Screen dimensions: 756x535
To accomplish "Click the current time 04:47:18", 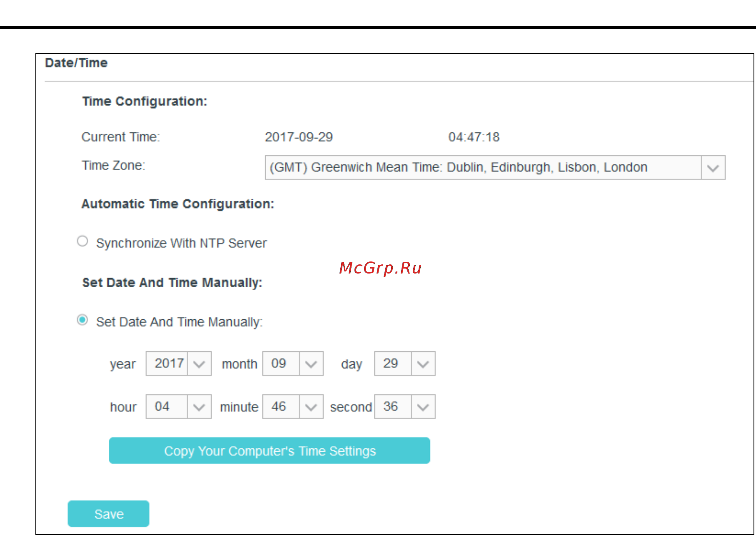I will pos(474,137).
